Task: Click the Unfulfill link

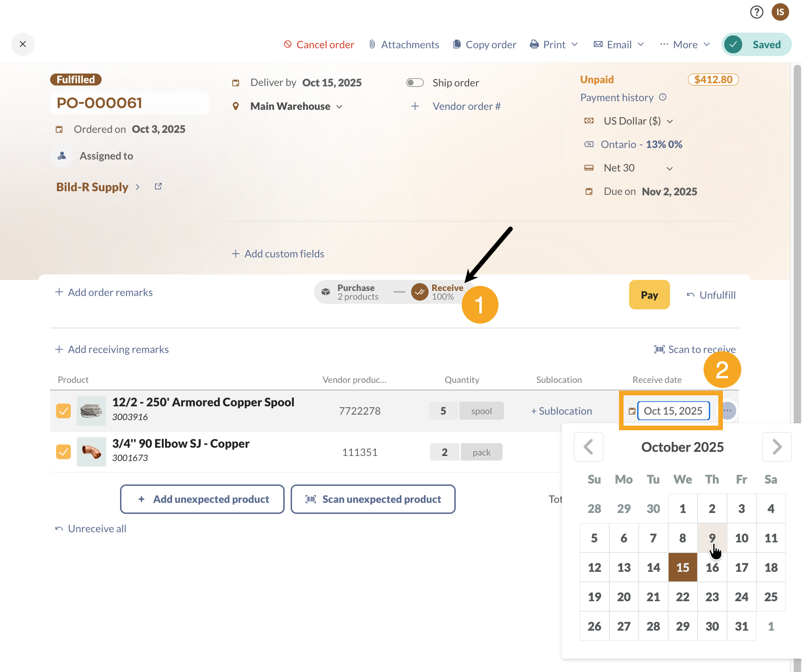Action: pyautogui.click(x=711, y=295)
